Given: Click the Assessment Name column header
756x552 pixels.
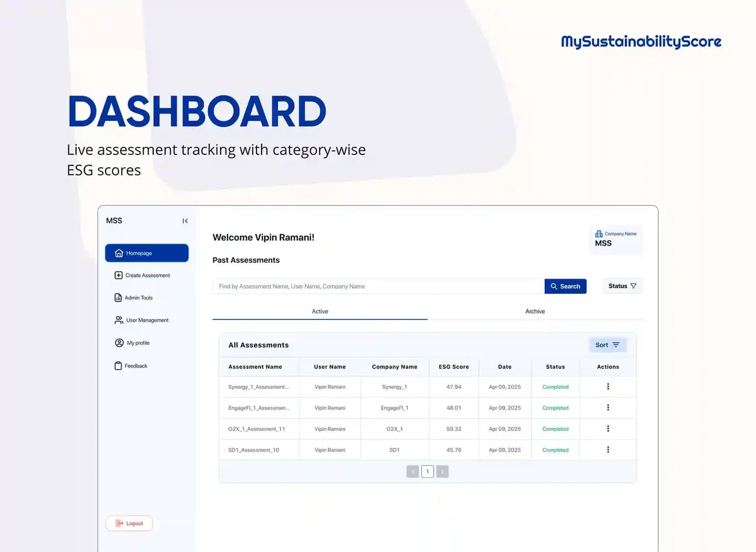Looking at the screenshot, I should pos(255,367).
